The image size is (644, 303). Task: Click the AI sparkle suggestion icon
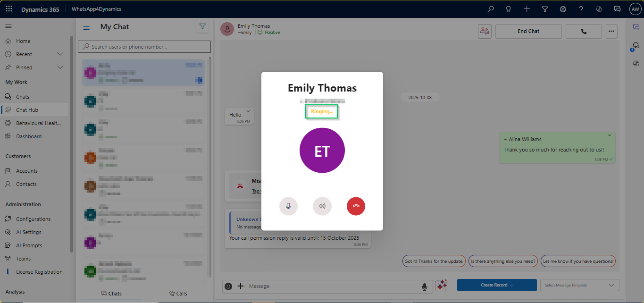[441, 286]
